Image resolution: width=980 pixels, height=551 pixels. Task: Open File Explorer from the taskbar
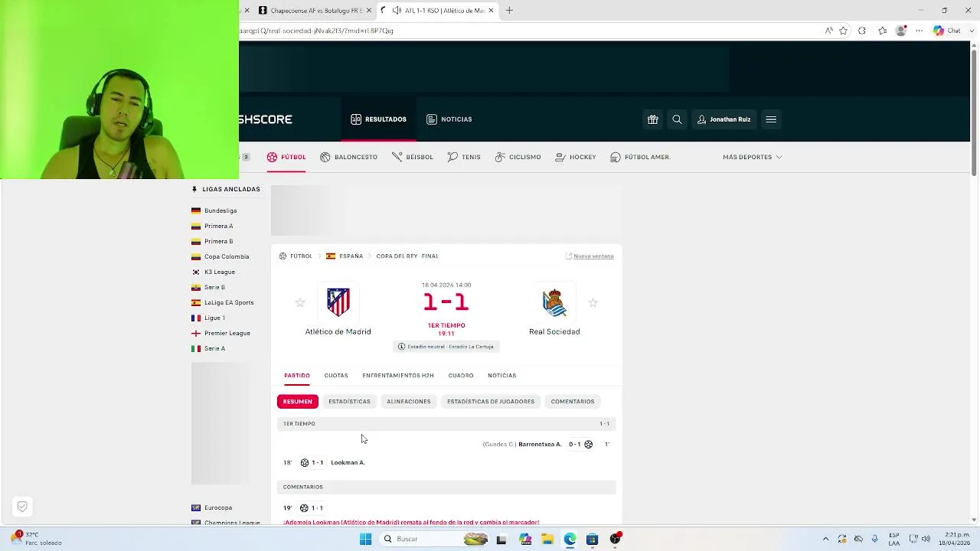547,539
